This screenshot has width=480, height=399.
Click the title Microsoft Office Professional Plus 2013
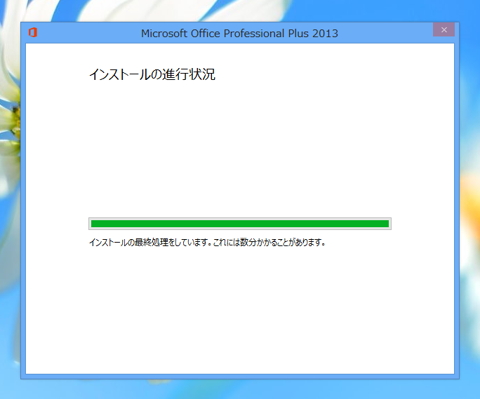click(240, 33)
